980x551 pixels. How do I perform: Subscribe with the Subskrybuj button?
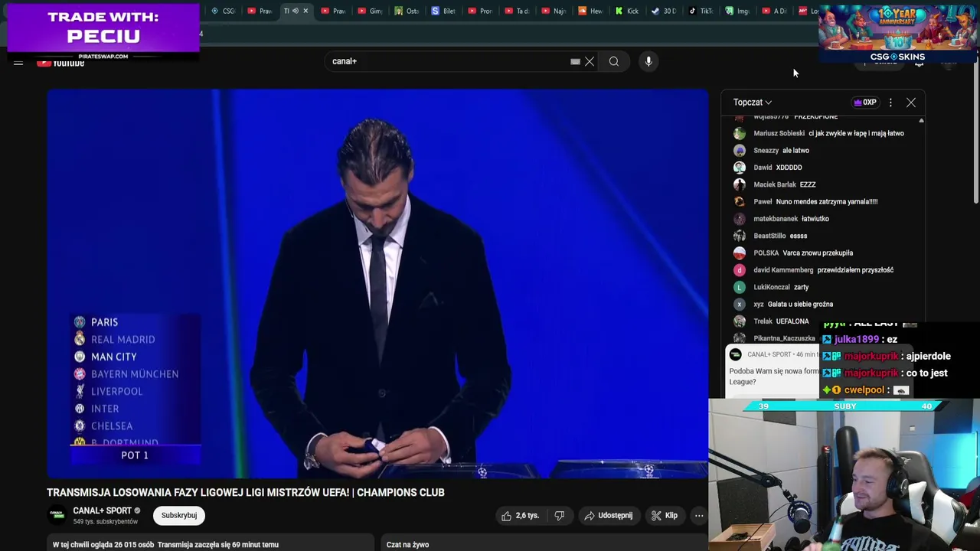tap(179, 515)
